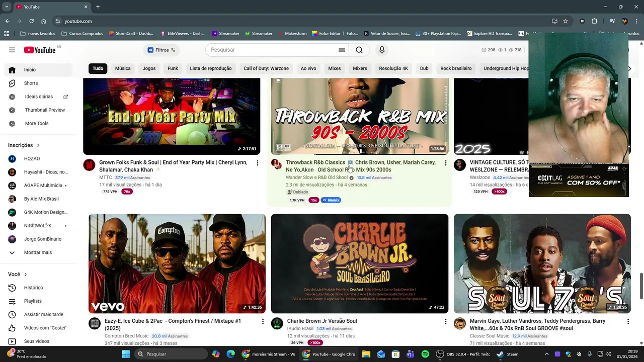
Task: Select the Resolução 4K chip
Action: (x=393, y=68)
